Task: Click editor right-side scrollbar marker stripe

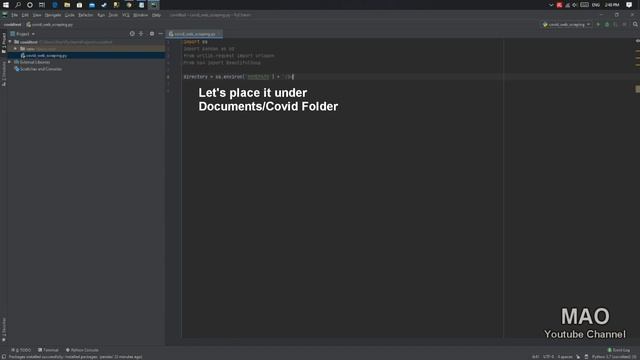Action: 637,89
